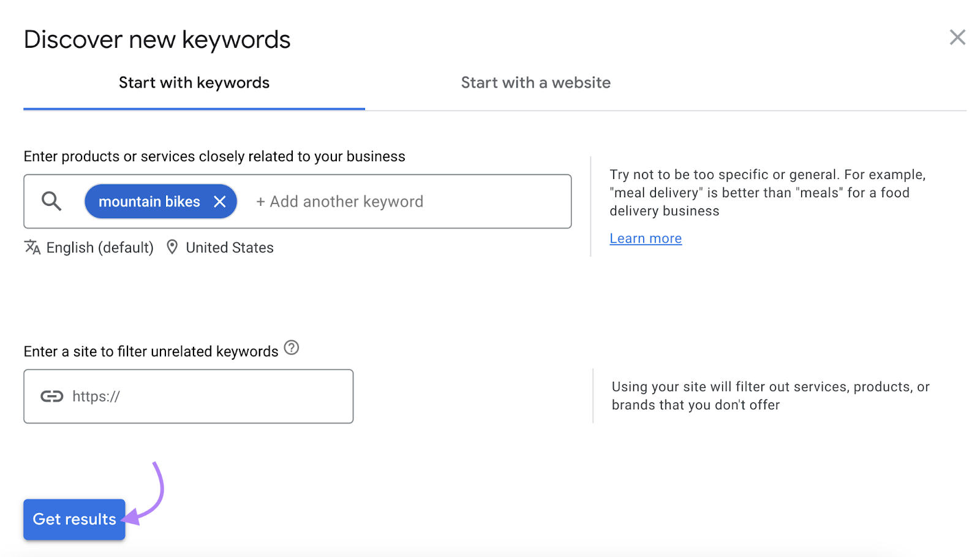980x557 pixels.
Task: Click the location pin icon
Action: point(171,247)
